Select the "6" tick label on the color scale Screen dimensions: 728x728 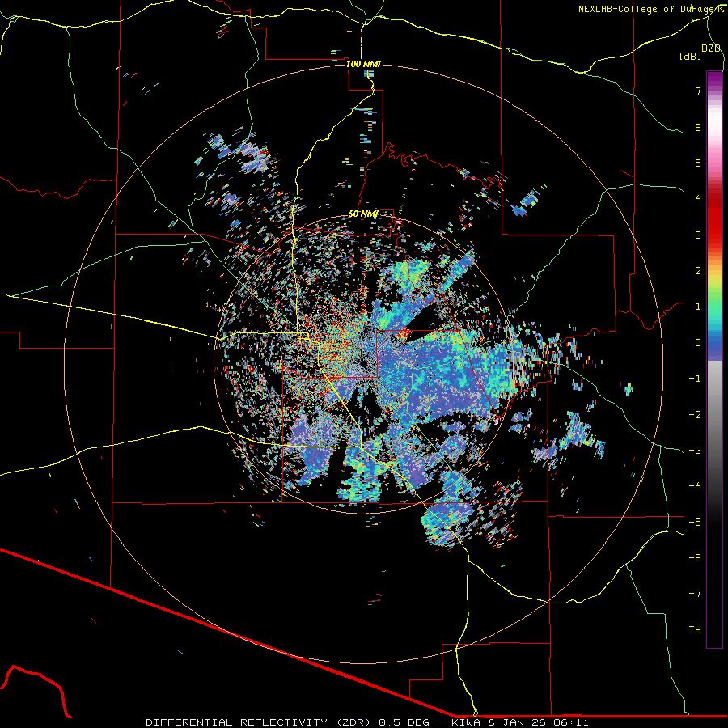[698, 127]
